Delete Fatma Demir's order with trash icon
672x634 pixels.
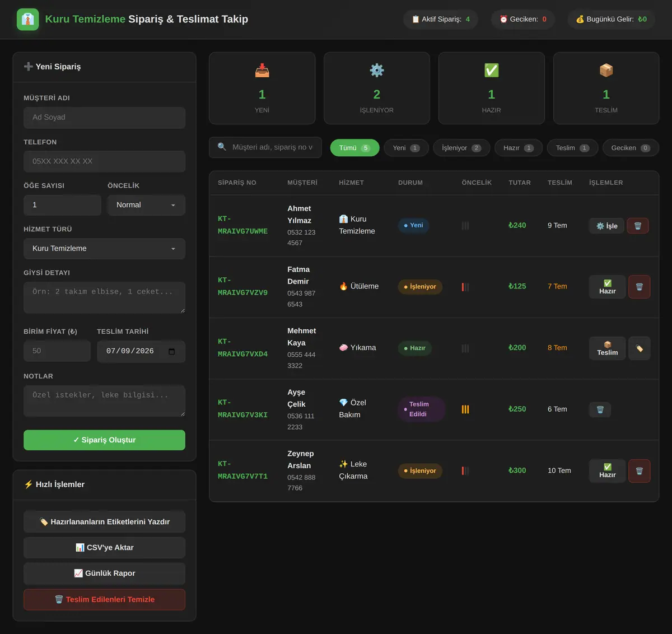coord(640,287)
